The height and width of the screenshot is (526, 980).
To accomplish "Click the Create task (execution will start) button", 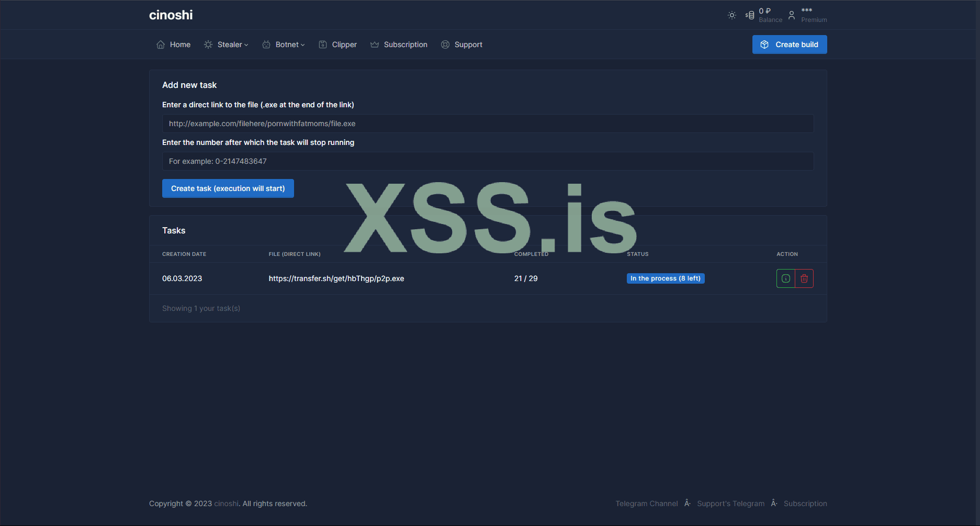I will tap(228, 188).
